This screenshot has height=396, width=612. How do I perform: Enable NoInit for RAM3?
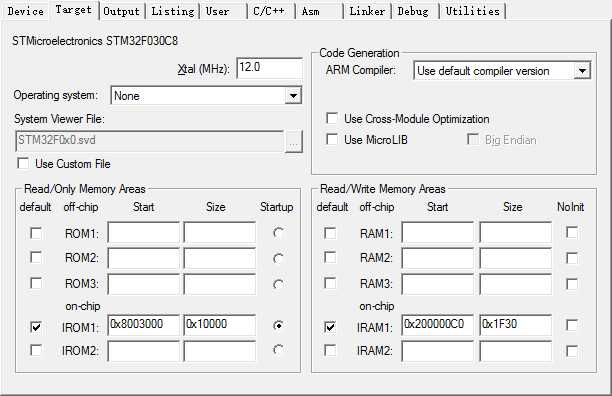click(572, 284)
